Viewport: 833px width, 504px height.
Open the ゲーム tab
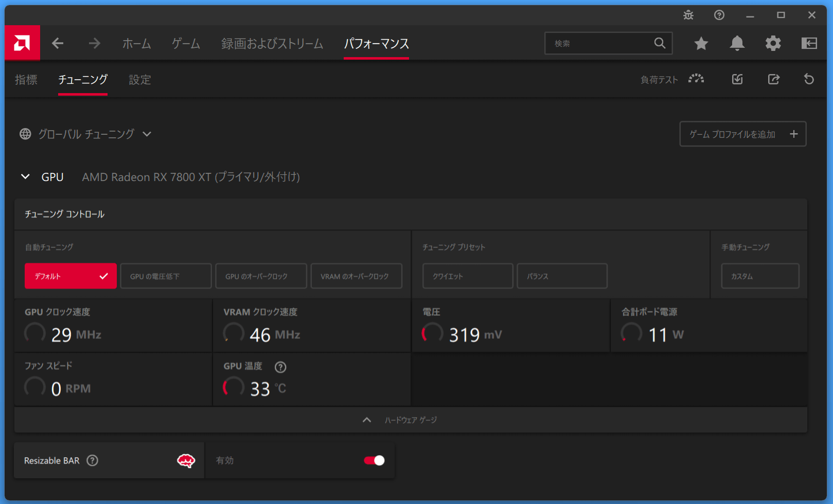[x=186, y=43]
